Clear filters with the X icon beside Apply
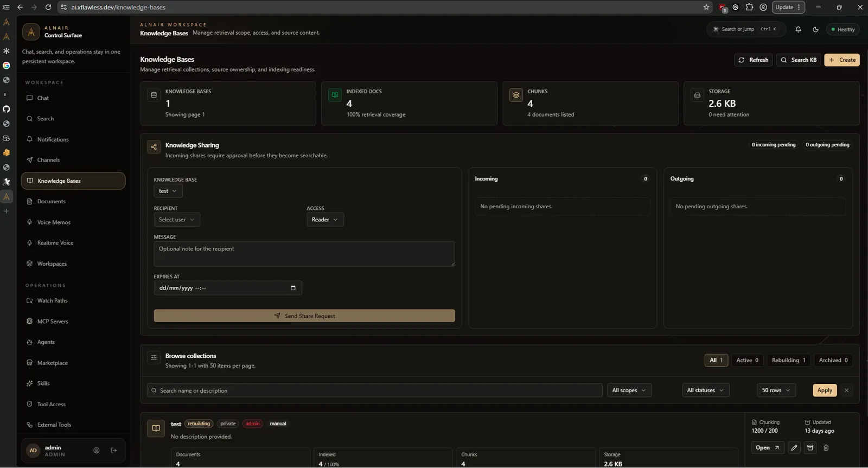The height and width of the screenshot is (468, 868). [846, 390]
